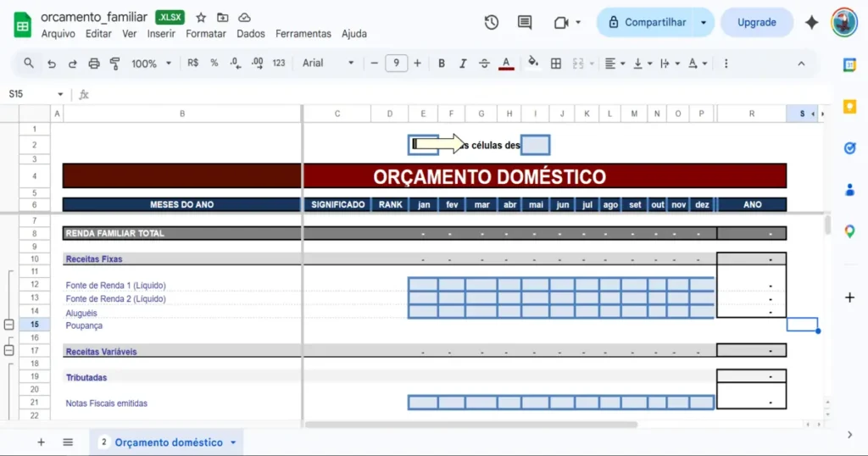Collapse the menus with the up chevron
The width and height of the screenshot is (868, 456).
pyautogui.click(x=801, y=64)
